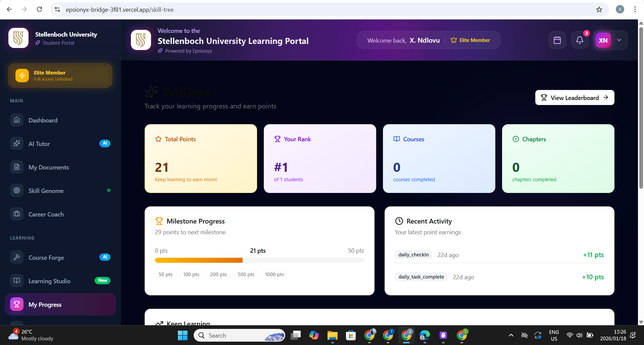This screenshot has height=345, width=644.
Task: Open File Explorer from the taskbar
Action: [333, 335]
